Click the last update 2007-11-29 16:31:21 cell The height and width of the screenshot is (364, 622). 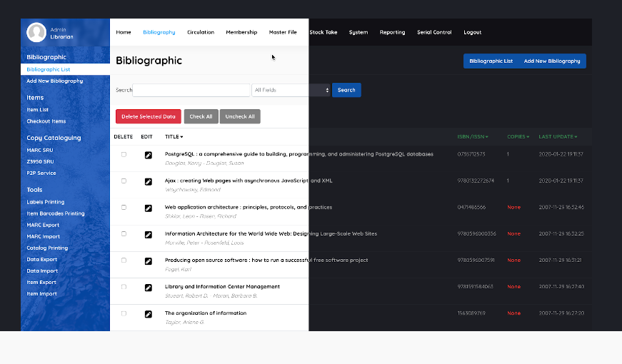coord(560,260)
